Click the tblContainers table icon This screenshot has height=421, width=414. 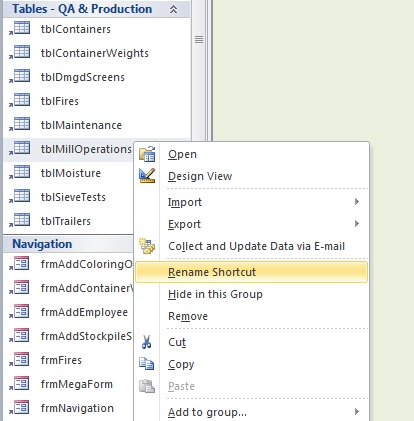tap(19, 28)
